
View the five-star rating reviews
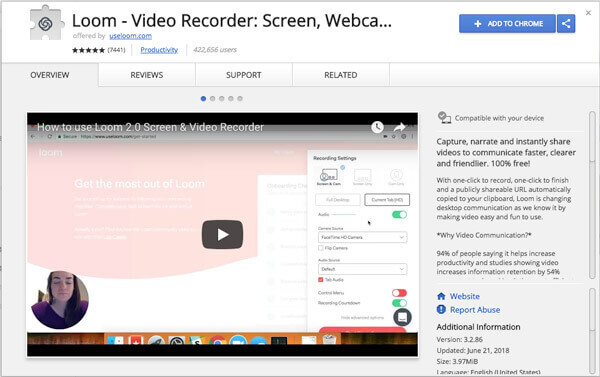pyautogui.click(x=88, y=50)
